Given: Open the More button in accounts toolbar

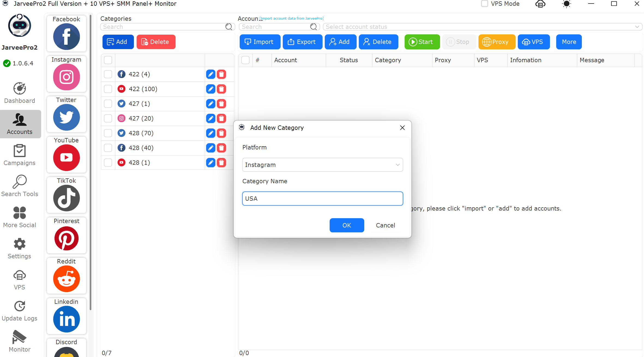Looking at the screenshot, I should pos(569,42).
